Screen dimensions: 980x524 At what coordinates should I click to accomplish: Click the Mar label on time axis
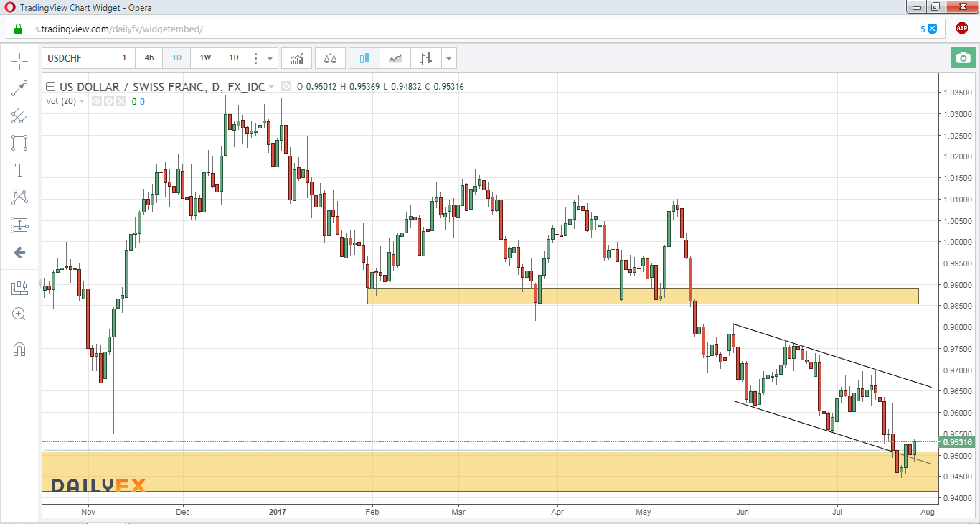459,512
